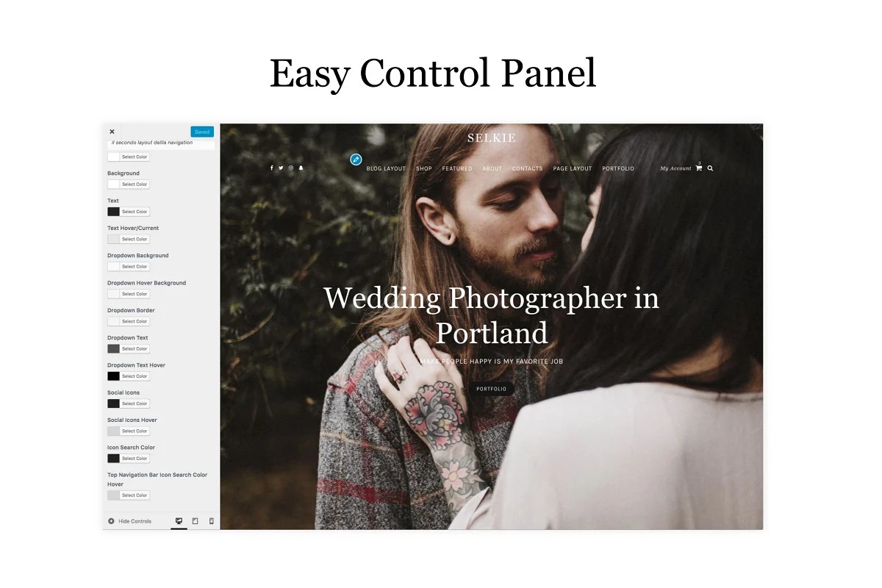The height and width of the screenshot is (588, 882).
Task: Close the customizer with X icon
Action: coord(112,132)
